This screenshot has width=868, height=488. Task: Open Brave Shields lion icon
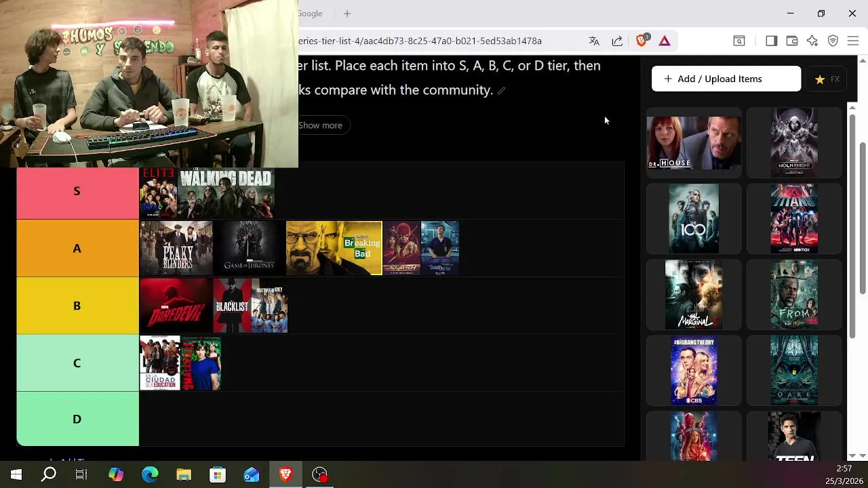coord(642,41)
